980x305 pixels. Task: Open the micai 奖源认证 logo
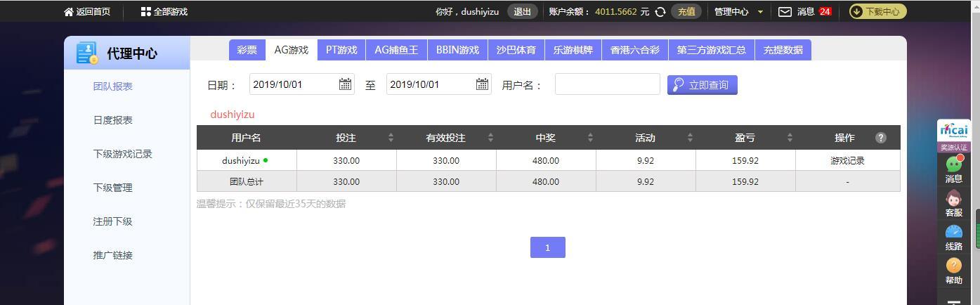pos(954,136)
